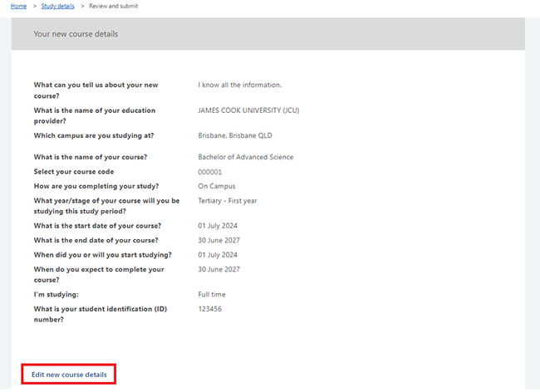540x392 pixels.
Task: Click the label 'Select your course code'
Action: (74, 172)
